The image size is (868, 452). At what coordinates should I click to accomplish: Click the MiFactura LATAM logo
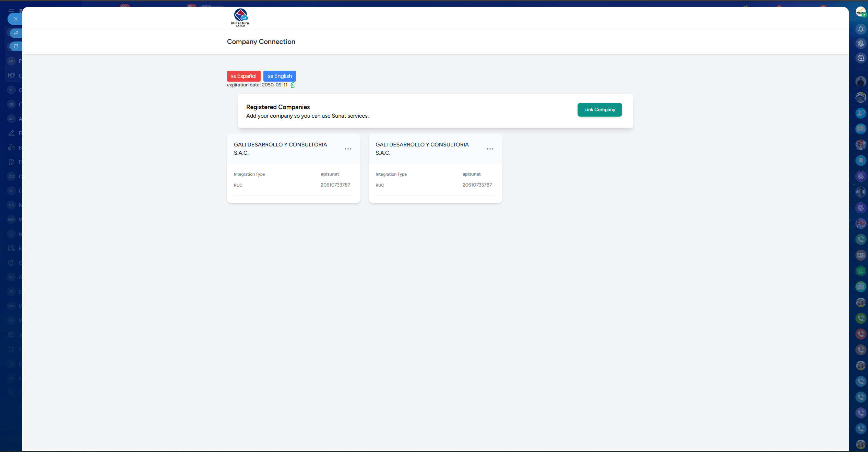coord(240,17)
